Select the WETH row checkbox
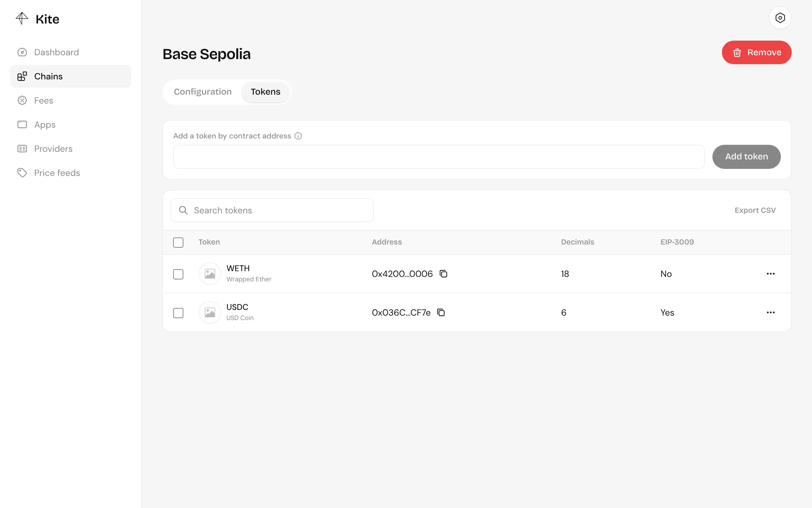 point(178,274)
